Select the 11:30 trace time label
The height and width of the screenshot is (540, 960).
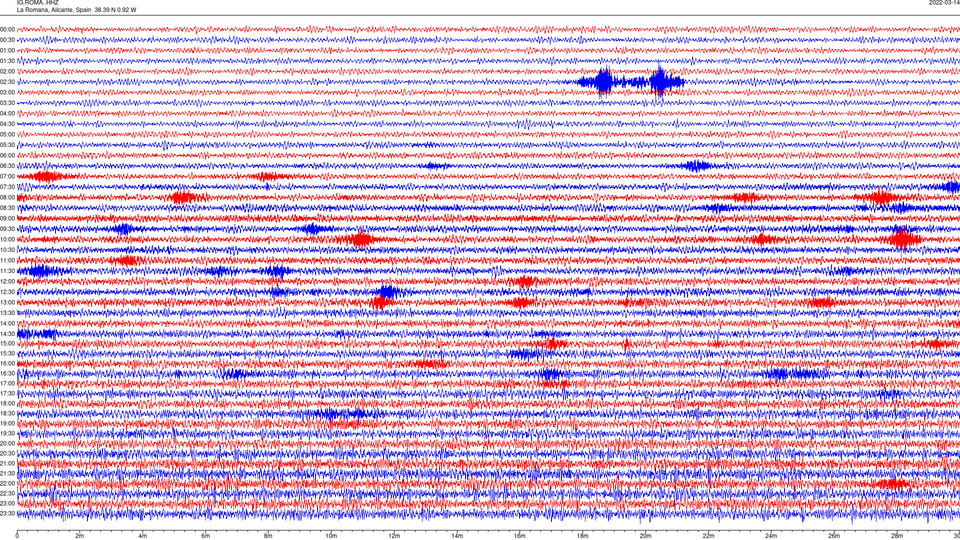pos(7,271)
